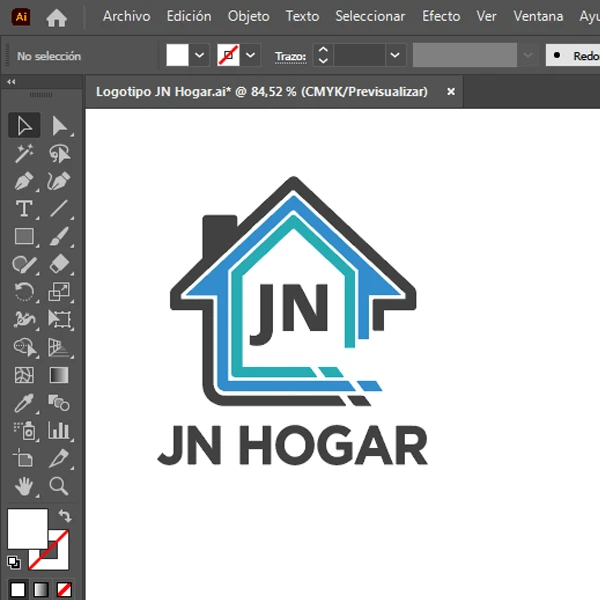Select the Mesh tool
Viewport: 600px width, 600px height.
24,375
